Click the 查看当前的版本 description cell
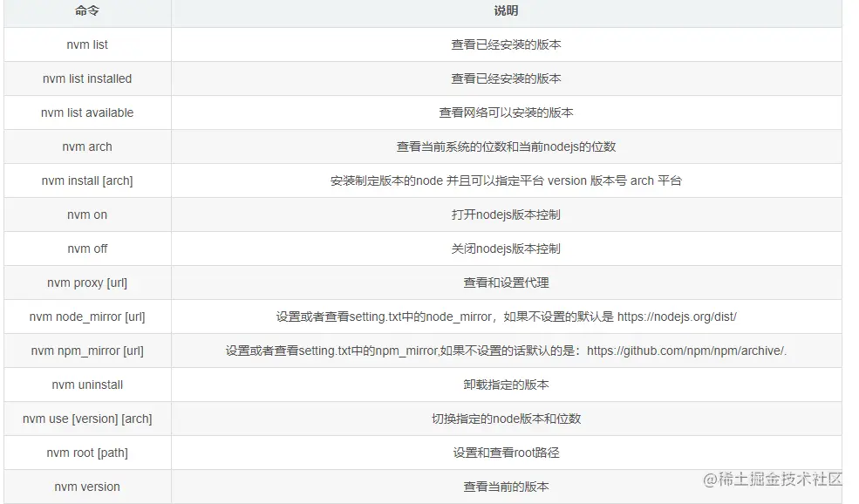Viewport: 859px width, 504px height. pyautogui.click(x=507, y=487)
